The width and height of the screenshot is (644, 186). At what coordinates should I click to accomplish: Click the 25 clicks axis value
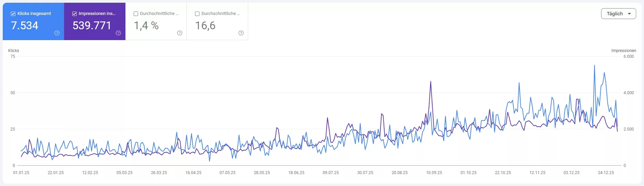13,129
